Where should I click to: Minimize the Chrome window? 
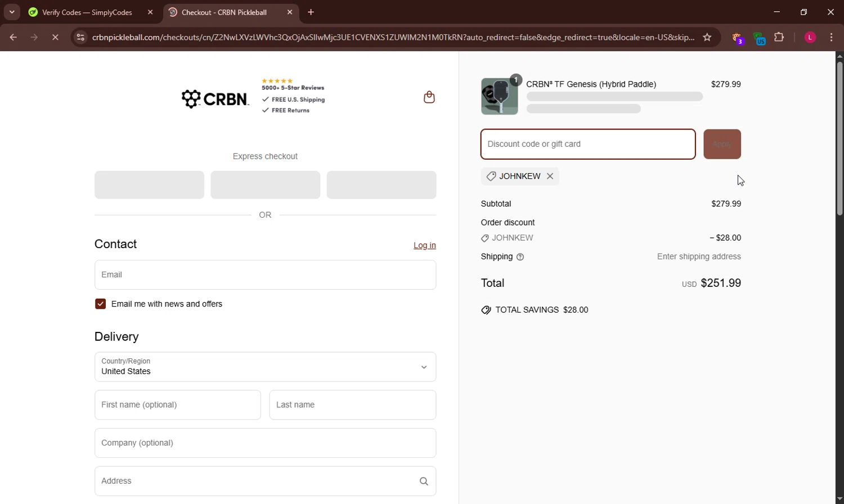click(x=777, y=12)
